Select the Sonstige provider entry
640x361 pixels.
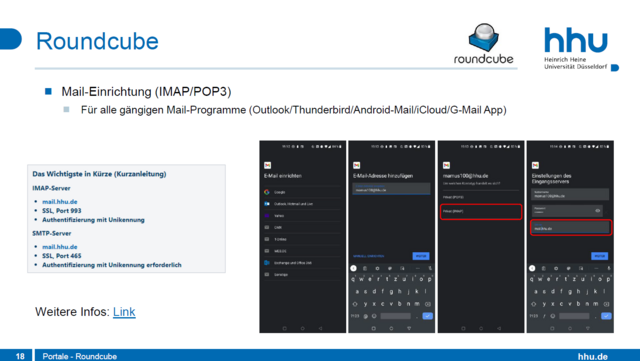click(x=302, y=274)
